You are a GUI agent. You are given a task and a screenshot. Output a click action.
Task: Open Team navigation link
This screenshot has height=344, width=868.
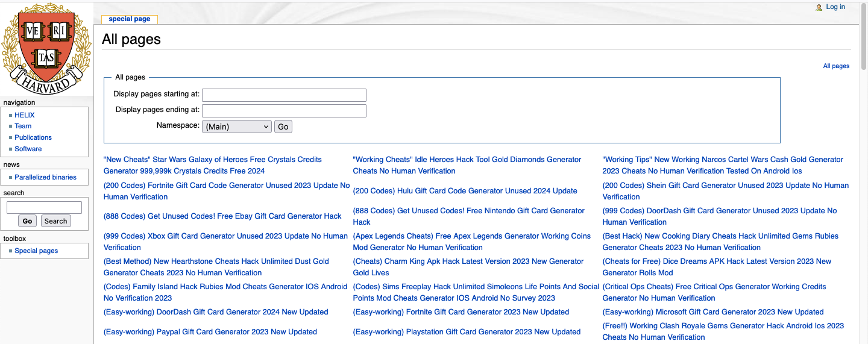click(23, 126)
